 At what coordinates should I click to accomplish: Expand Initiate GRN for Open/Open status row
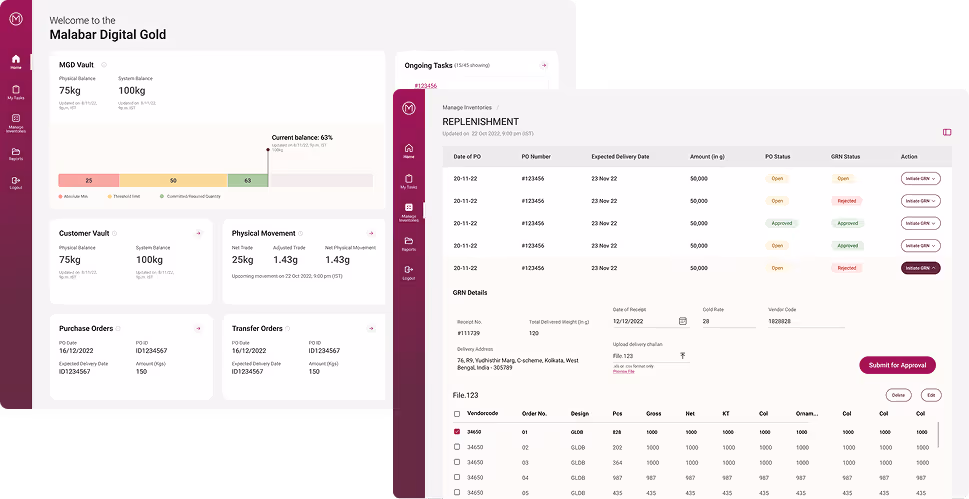(921, 179)
